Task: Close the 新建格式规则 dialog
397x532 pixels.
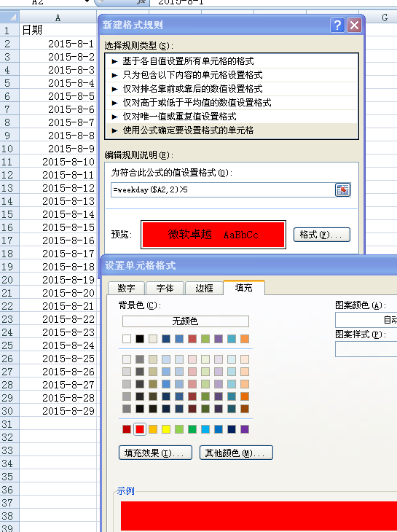Action: (354, 25)
